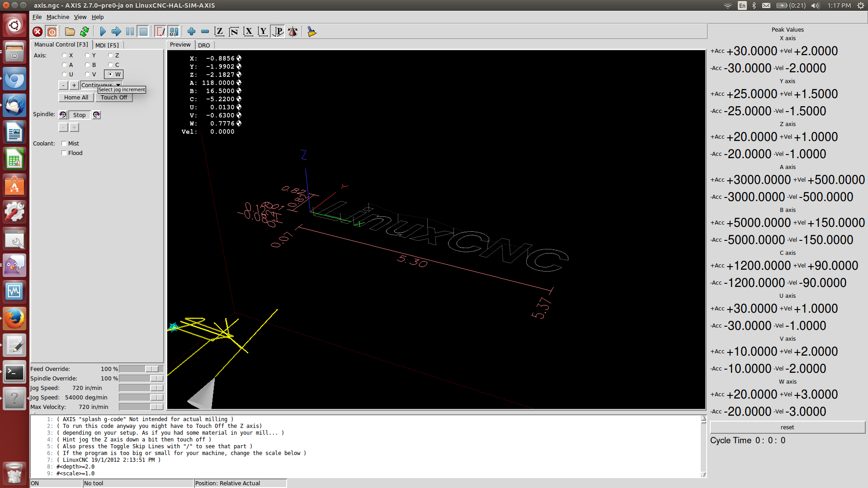868x488 pixels.
Task: Zoom in the preview
Action: [x=191, y=32]
